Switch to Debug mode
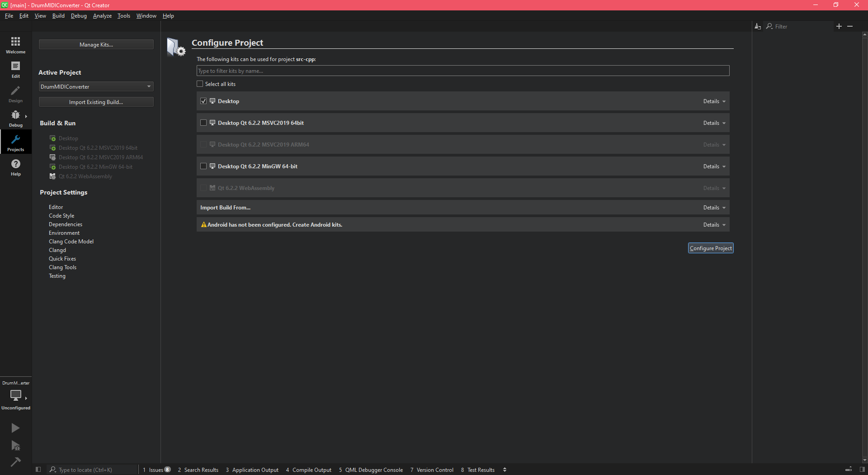 pos(16,119)
